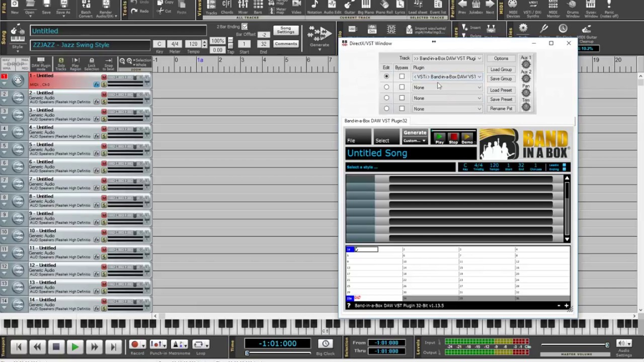Open the Track dropdown in DirectX/VST Window

pyautogui.click(x=447, y=58)
